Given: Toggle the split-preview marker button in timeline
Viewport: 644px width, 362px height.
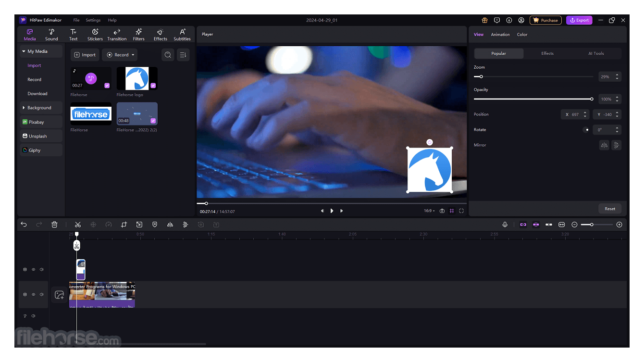Looking at the screenshot, I should (548, 225).
